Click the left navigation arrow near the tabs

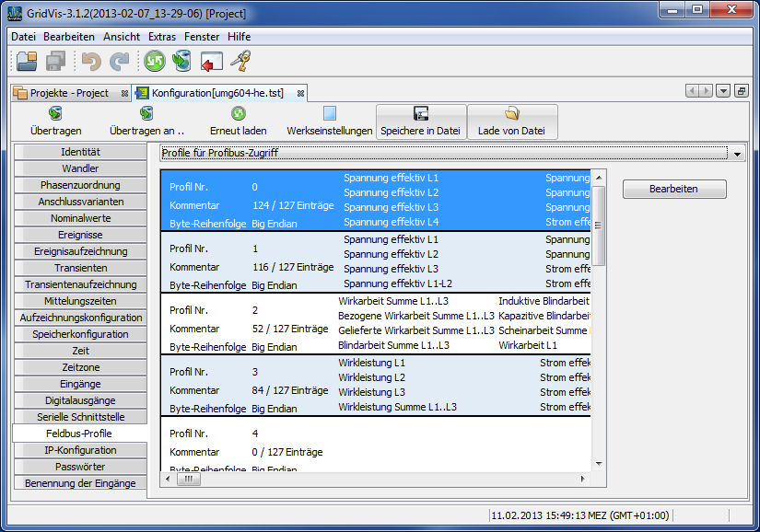point(693,93)
